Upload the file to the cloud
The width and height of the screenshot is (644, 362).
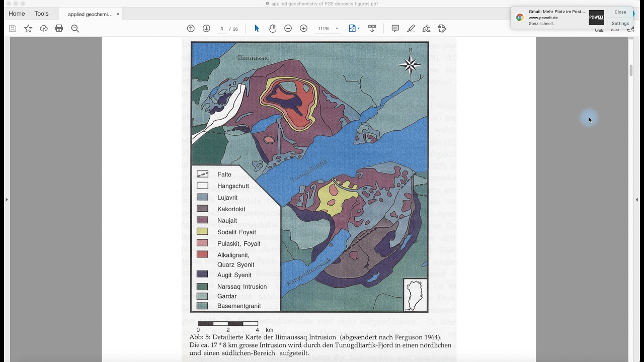coord(44,29)
